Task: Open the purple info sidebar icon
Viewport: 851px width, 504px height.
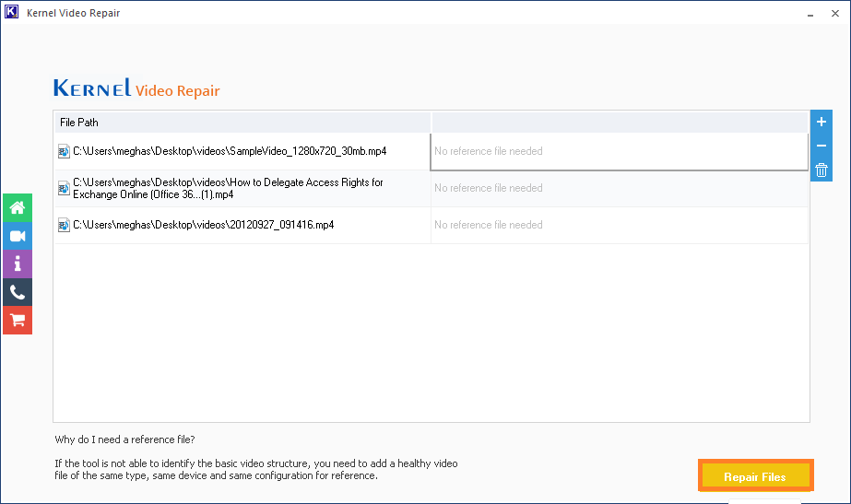Action: pyautogui.click(x=18, y=264)
